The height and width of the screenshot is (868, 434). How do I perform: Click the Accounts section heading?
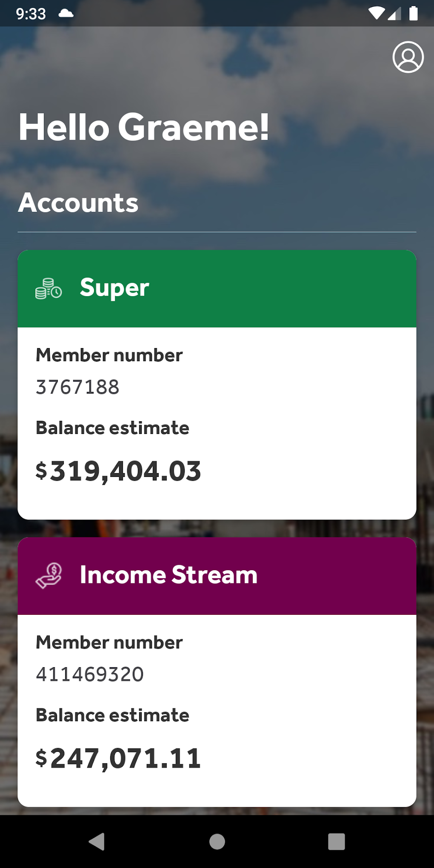78,203
